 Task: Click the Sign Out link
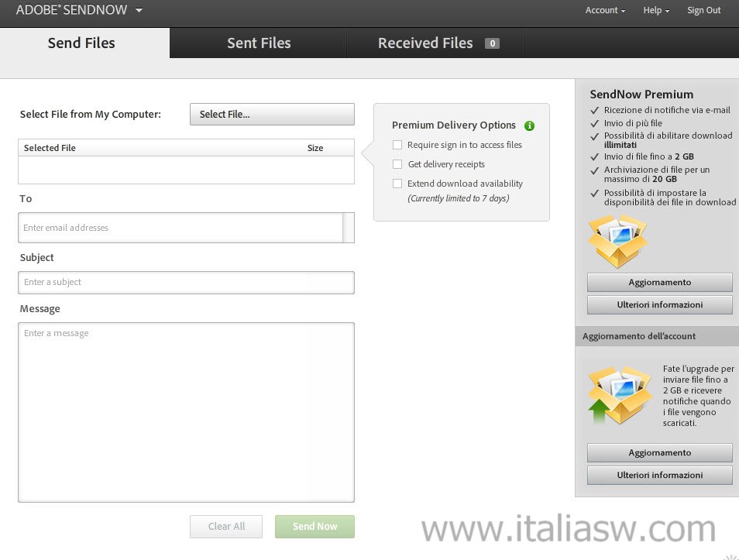[703, 10]
